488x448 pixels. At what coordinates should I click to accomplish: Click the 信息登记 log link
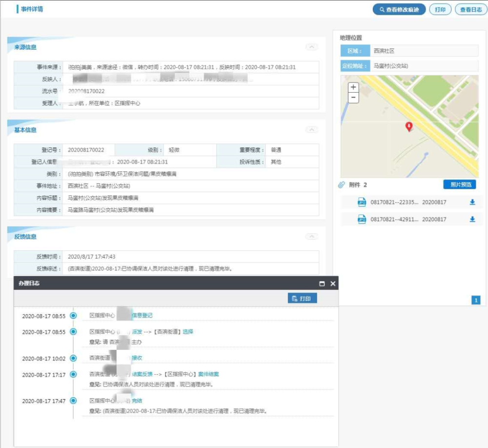point(142,315)
